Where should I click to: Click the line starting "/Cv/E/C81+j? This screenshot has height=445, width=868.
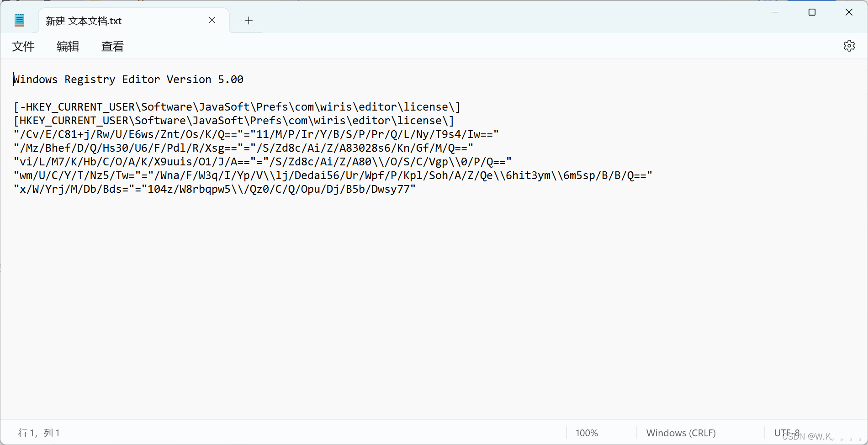click(x=256, y=134)
